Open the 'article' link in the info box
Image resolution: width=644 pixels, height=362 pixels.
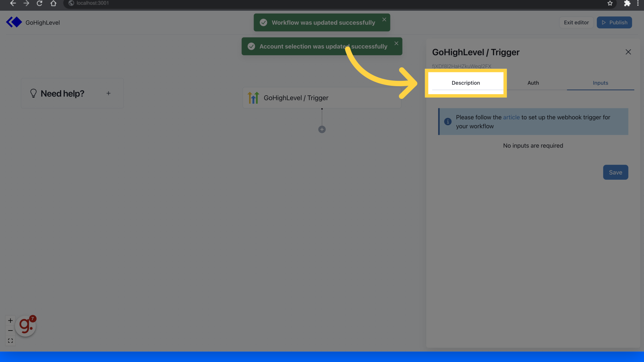(511, 117)
